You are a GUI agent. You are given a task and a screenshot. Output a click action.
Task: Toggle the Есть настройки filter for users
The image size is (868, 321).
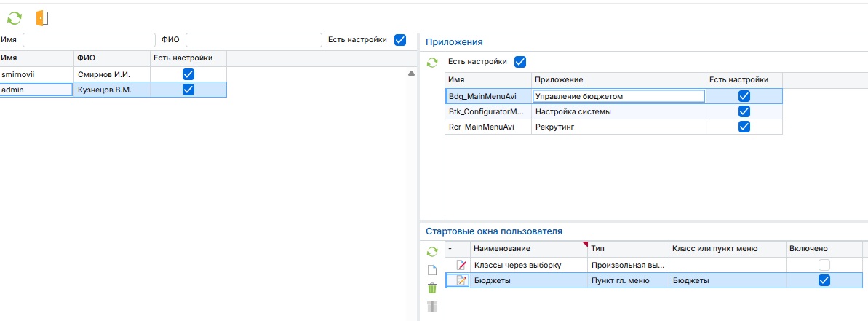point(400,40)
